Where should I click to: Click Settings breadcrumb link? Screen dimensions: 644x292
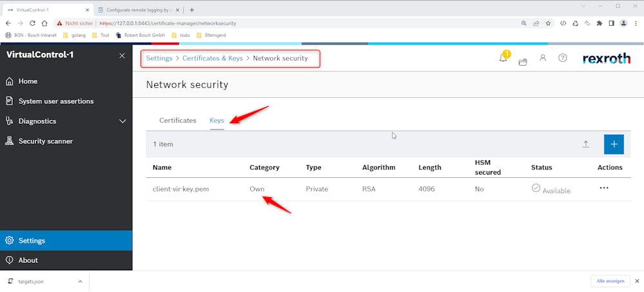coord(159,58)
